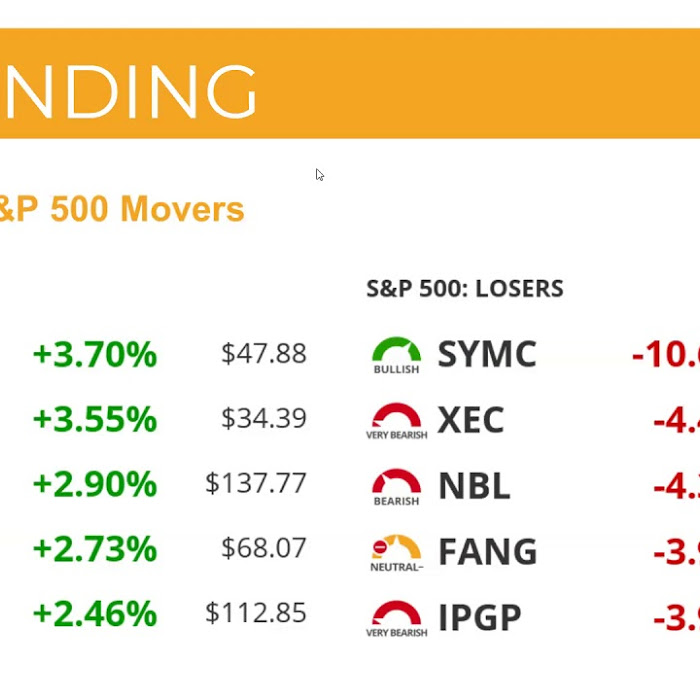Click the $68.07 price
Image resolution: width=700 pixels, height=700 pixels.
pos(264,548)
